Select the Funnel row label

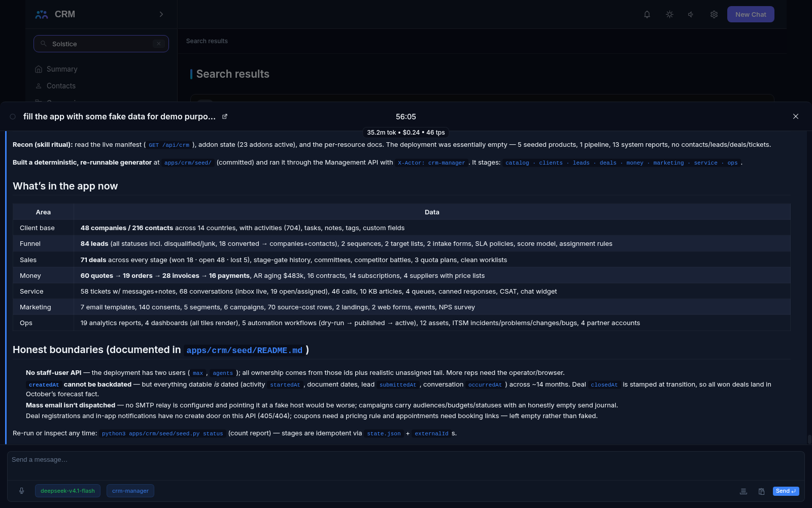[30, 244]
